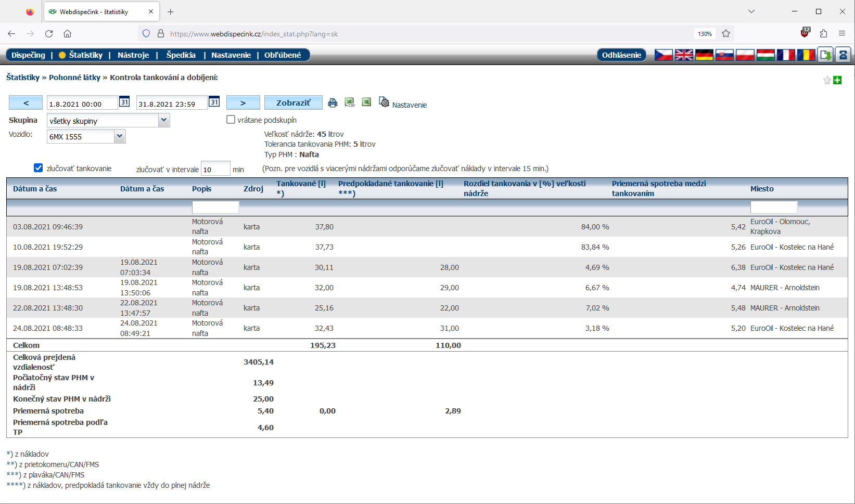The height and width of the screenshot is (504, 855).
Task: Click the Odhlásenie logout button
Action: tap(621, 55)
